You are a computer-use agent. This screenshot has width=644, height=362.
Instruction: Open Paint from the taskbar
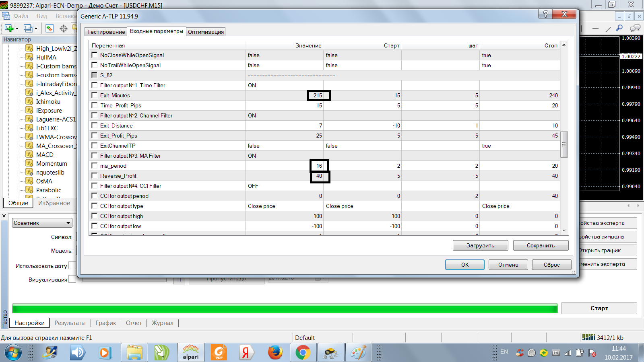[358, 353]
